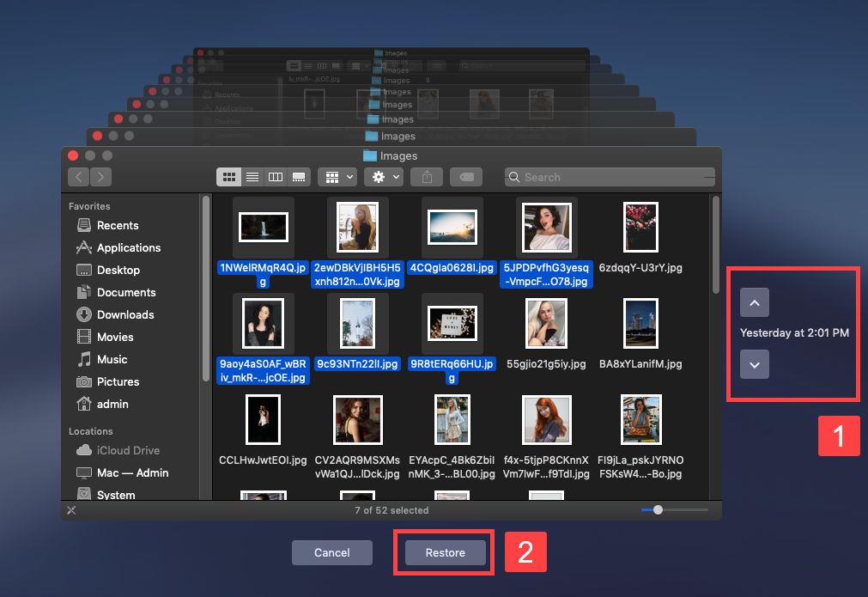Open the group-by arrangement dropdown
This screenshot has height=597, width=868.
(337, 177)
